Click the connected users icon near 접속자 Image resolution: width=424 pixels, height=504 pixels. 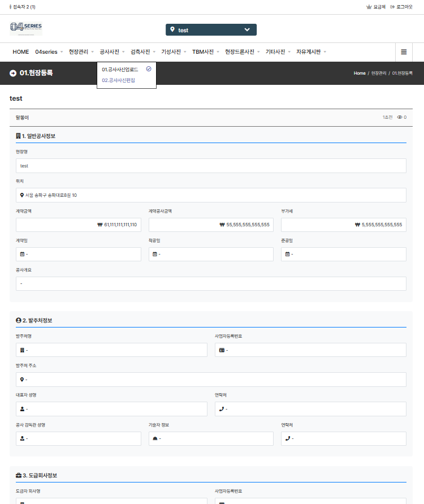[11, 7]
